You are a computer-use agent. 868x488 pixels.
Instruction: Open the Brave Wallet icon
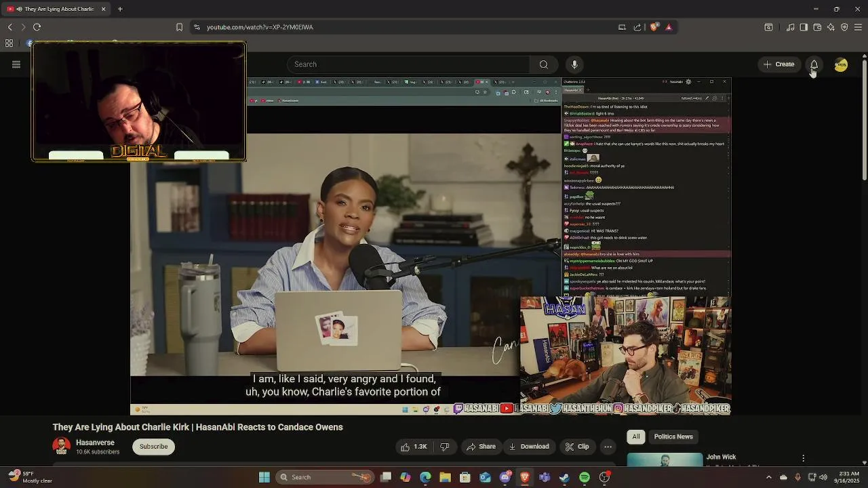click(x=817, y=27)
